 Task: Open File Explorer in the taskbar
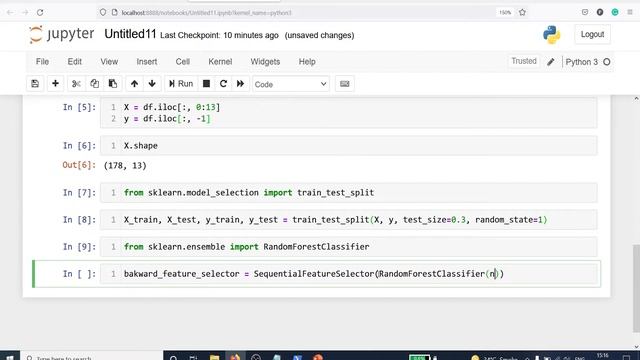pos(214,357)
